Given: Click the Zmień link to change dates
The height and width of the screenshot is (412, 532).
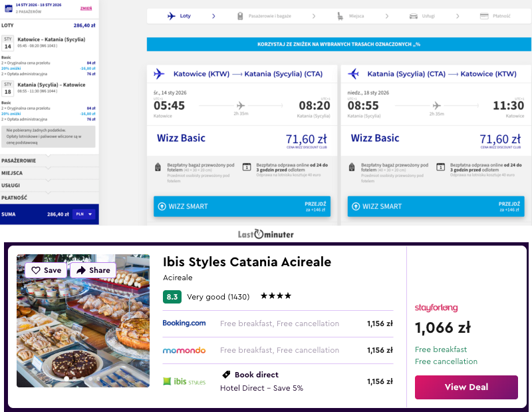Looking at the screenshot, I should tap(86, 8).
